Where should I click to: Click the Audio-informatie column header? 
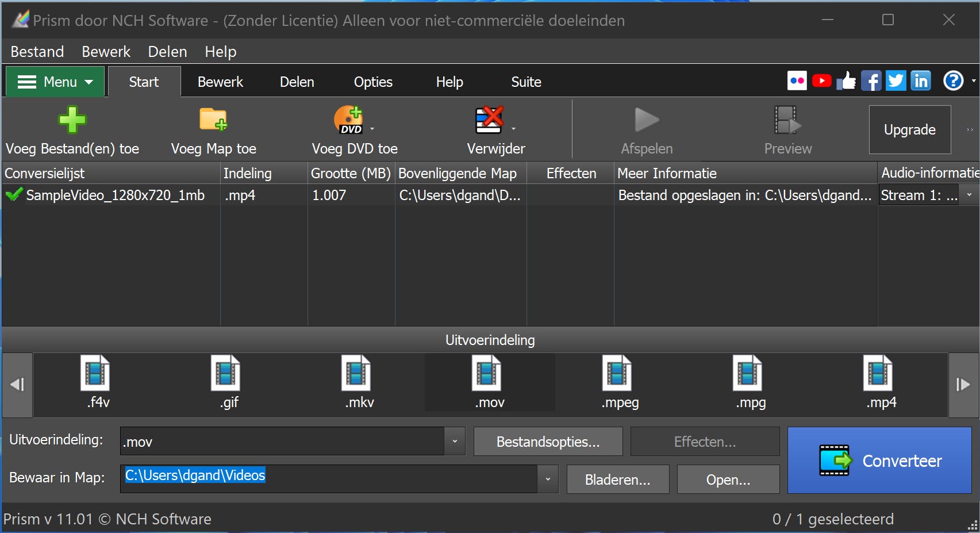(929, 173)
